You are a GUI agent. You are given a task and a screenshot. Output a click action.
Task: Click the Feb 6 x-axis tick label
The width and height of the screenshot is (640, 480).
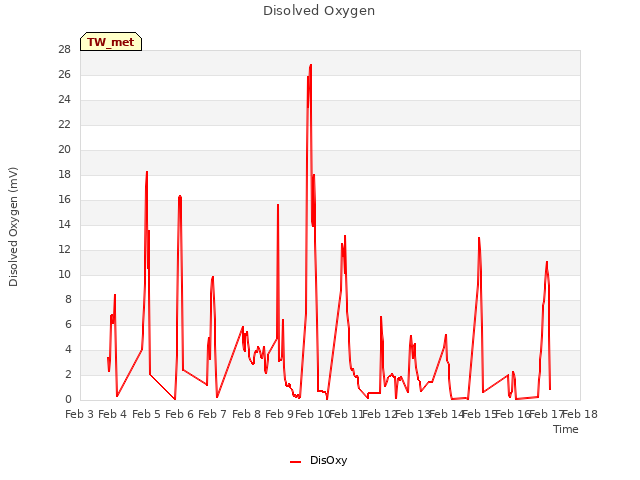(x=179, y=414)
